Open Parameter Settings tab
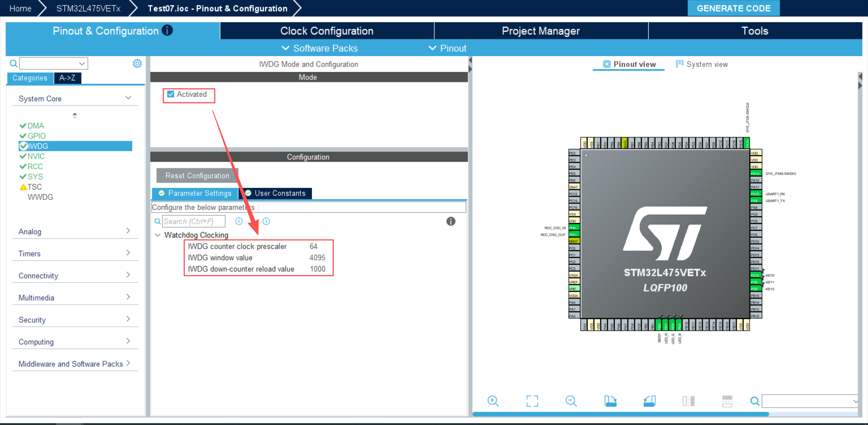The height and width of the screenshot is (425, 868). (x=195, y=193)
